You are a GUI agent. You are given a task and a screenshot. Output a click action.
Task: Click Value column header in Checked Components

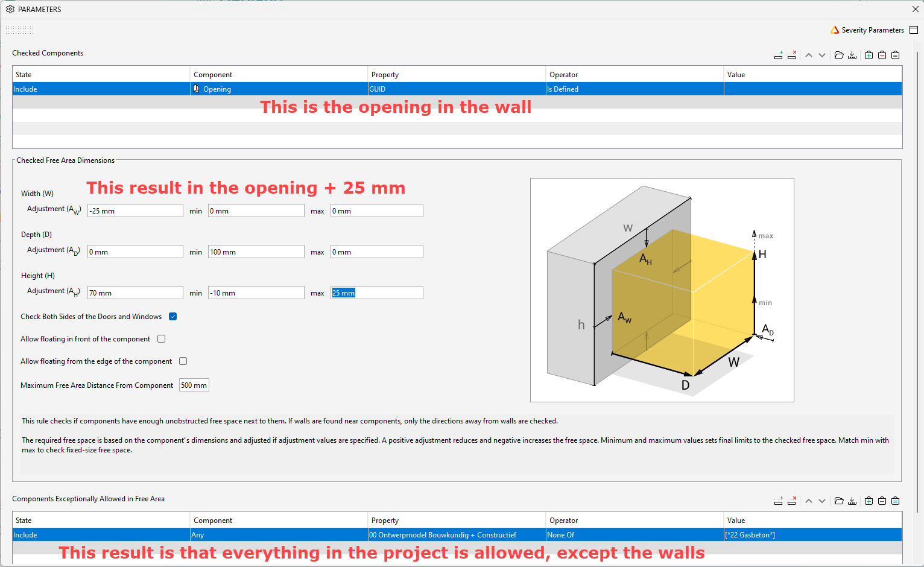pos(813,75)
